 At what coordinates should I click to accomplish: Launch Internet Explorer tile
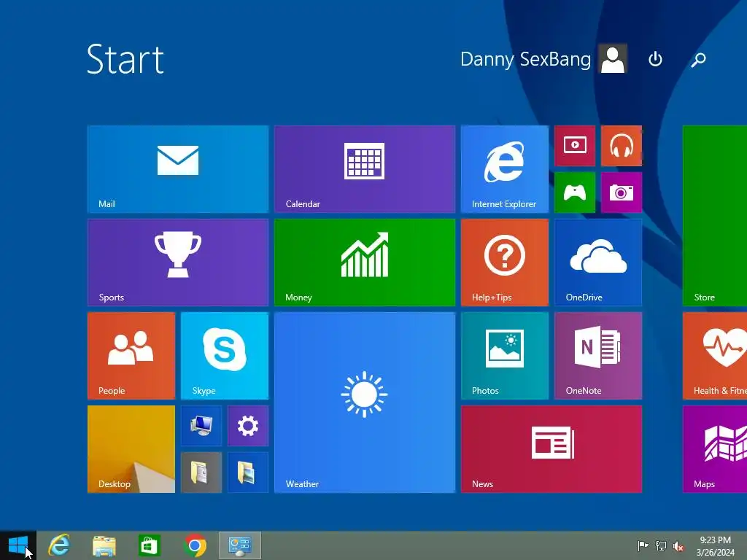pos(505,169)
